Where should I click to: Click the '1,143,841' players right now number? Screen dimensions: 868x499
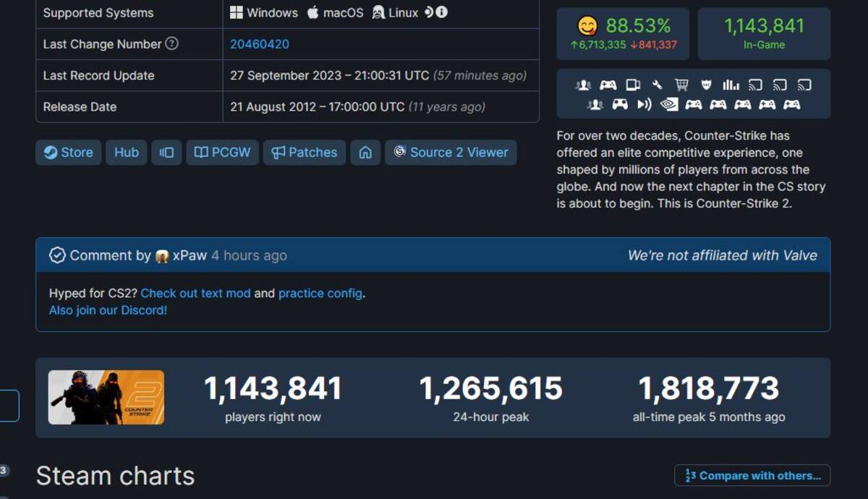pyautogui.click(x=273, y=388)
